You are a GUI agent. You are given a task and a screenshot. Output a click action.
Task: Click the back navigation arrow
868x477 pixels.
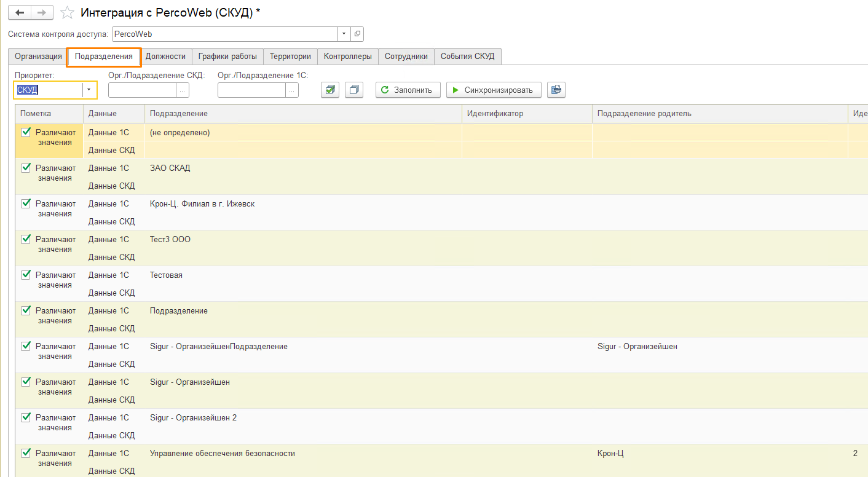point(19,13)
